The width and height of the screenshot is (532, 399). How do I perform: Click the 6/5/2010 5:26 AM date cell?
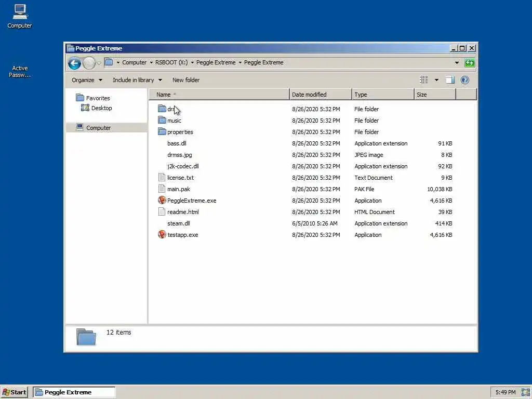click(314, 223)
